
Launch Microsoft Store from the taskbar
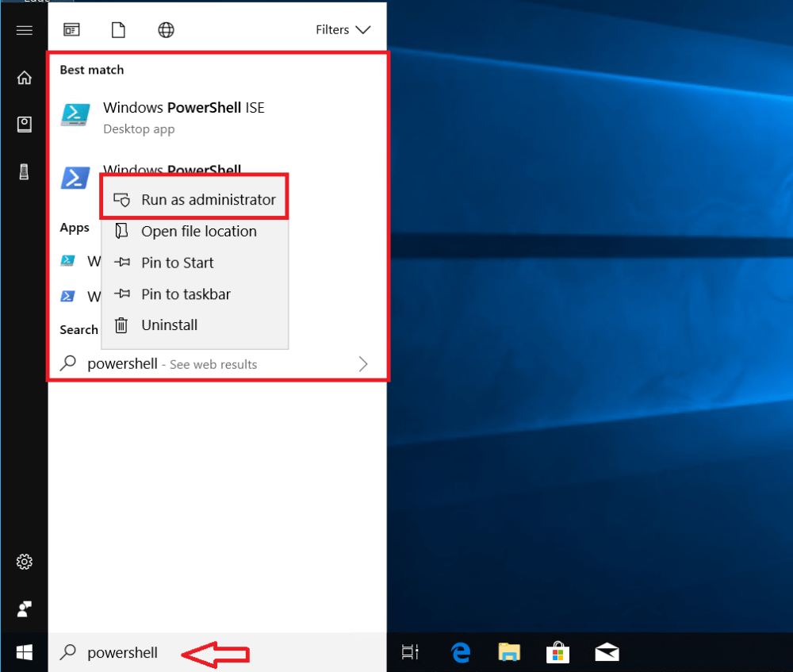(x=557, y=652)
